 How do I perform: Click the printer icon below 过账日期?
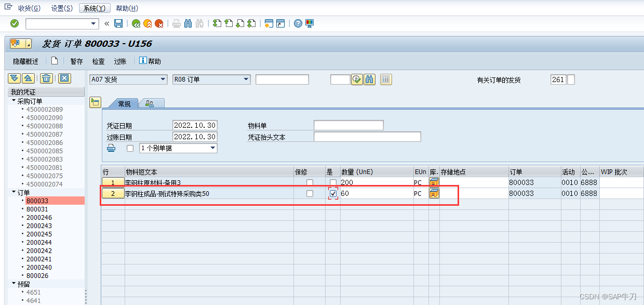tap(111, 148)
